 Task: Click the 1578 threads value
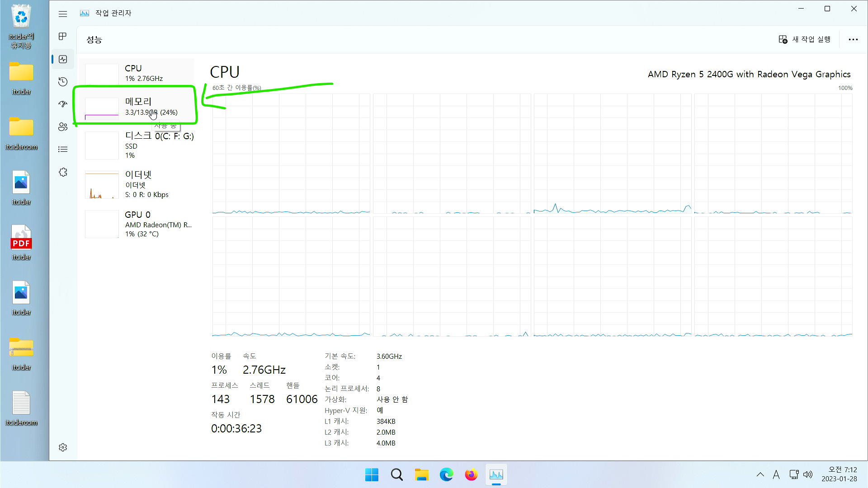[262, 399]
